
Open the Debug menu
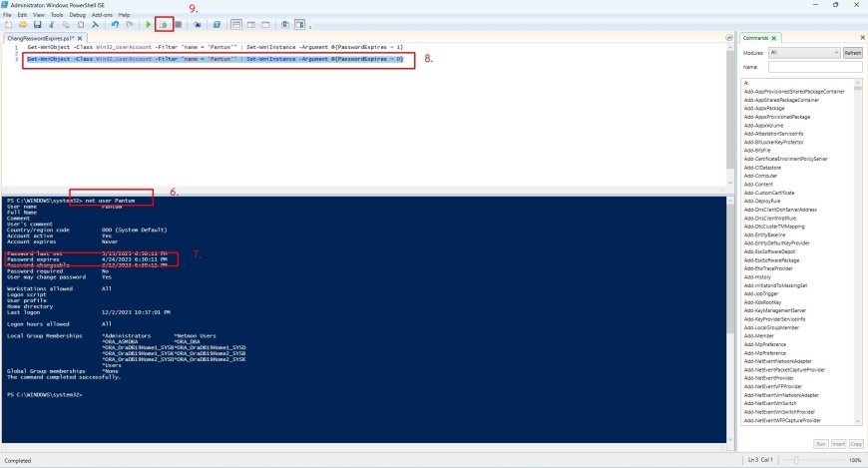click(78, 15)
